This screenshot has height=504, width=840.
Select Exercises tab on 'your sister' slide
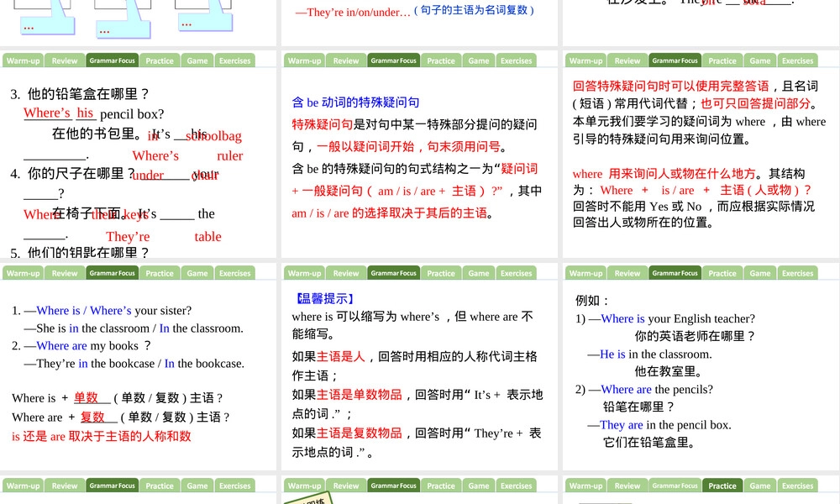(x=234, y=273)
